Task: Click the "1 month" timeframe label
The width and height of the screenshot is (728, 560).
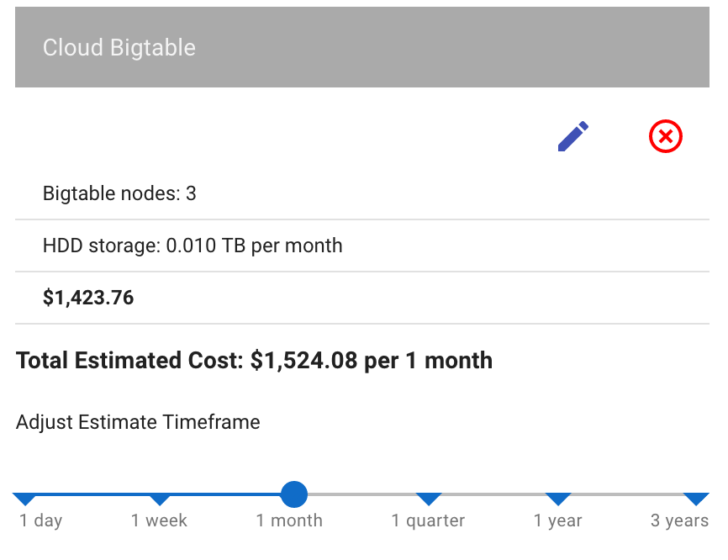Action: click(289, 521)
